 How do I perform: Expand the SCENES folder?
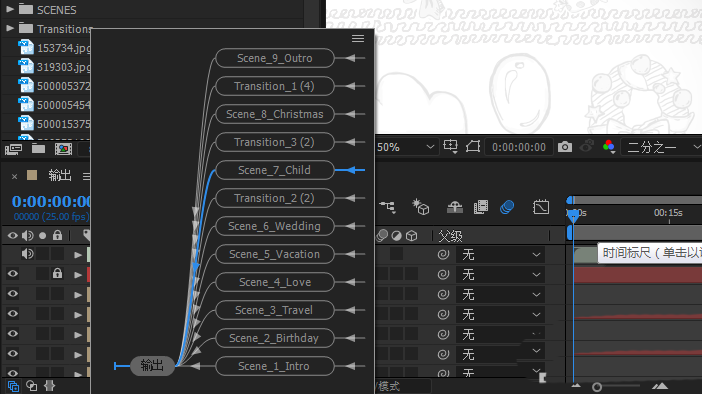[x=10, y=9]
